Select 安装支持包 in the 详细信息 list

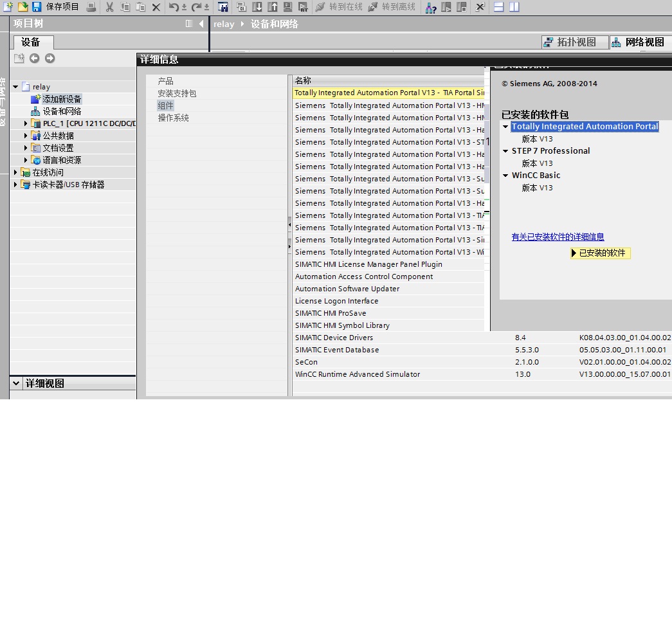click(177, 93)
